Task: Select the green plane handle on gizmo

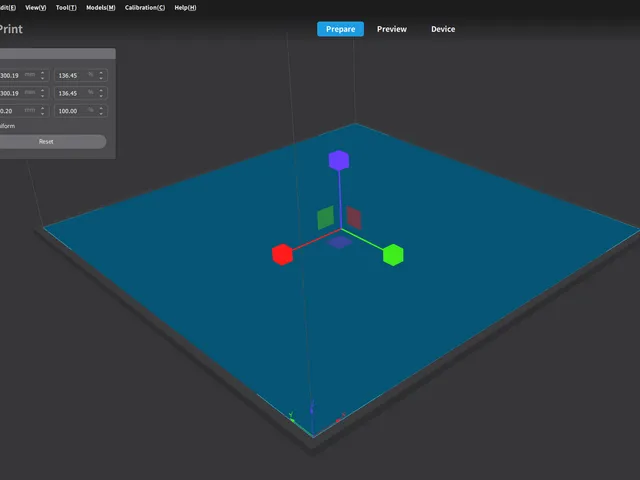Action: pos(325,218)
